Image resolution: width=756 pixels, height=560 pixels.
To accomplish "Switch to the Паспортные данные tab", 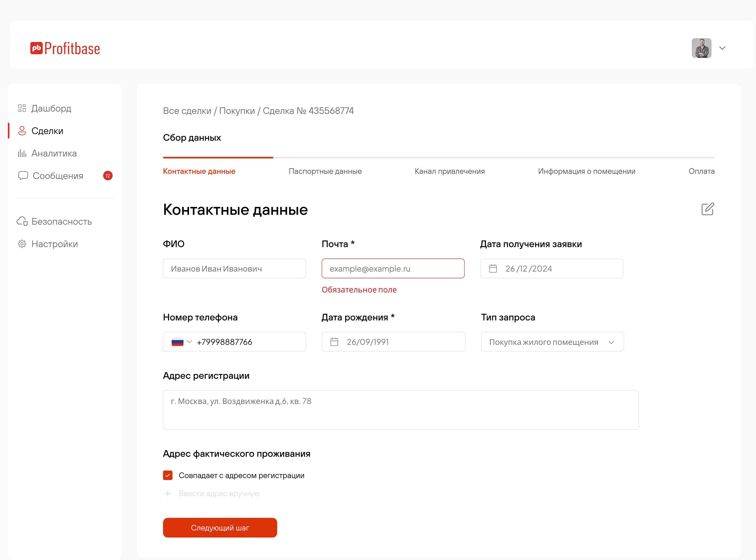I will point(325,171).
